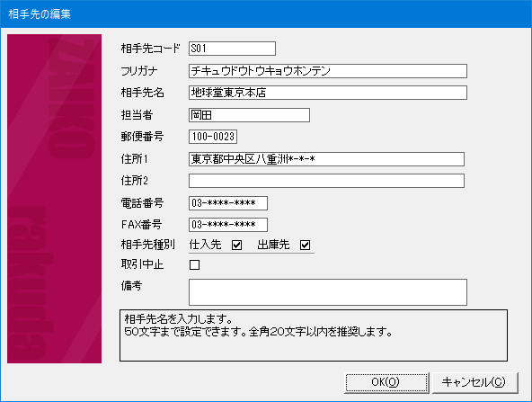Click the 郵便番号 field with 100-0023
This screenshot has height=402, width=532.
(x=213, y=137)
